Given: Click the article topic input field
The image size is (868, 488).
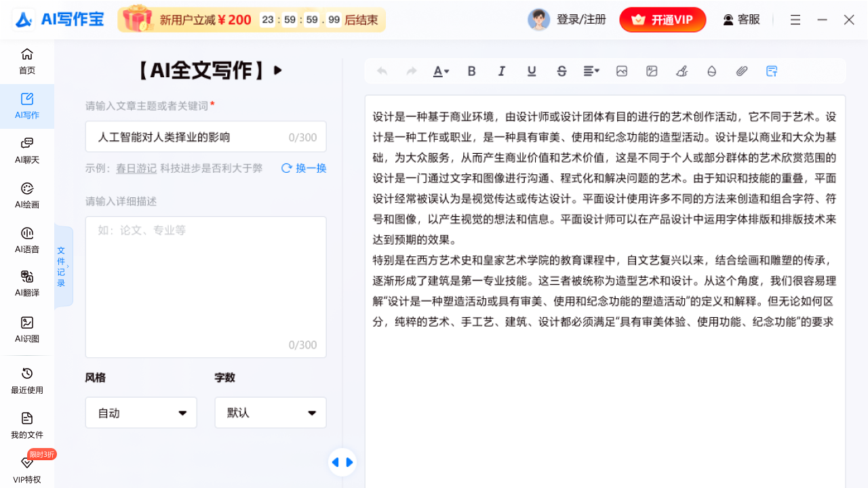Looking at the screenshot, I should pyautogui.click(x=205, y=136).
